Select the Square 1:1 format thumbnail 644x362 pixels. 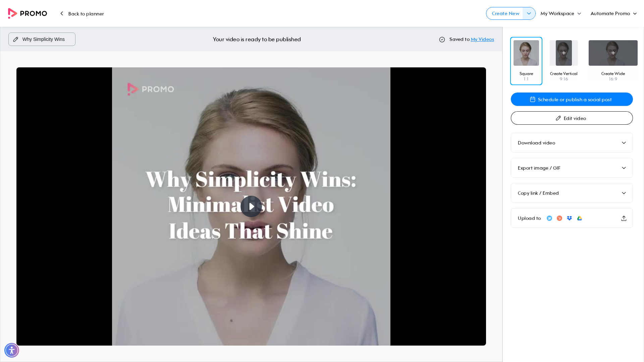click(526, 61)
